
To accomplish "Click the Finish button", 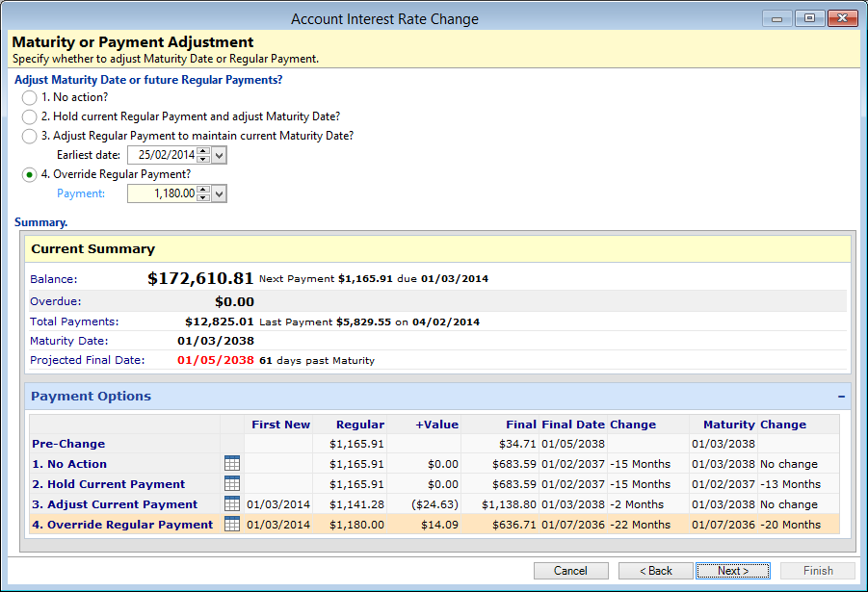I will (x=818, y=571).
